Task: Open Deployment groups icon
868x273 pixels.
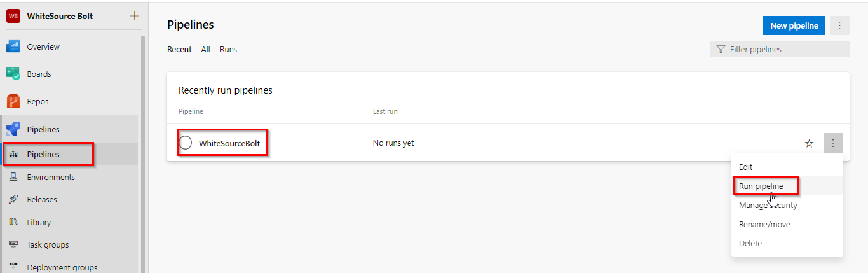Action: point(13,267)
